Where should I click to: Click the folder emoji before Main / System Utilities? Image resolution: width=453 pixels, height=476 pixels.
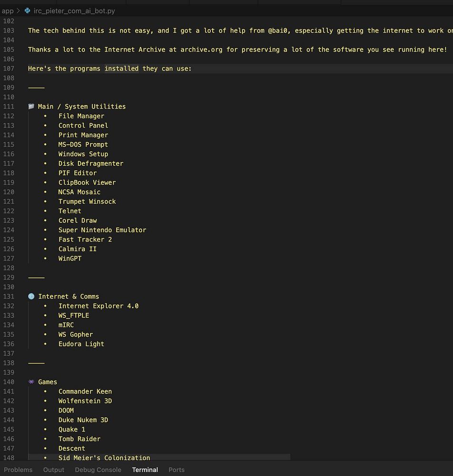pos(31,107)
